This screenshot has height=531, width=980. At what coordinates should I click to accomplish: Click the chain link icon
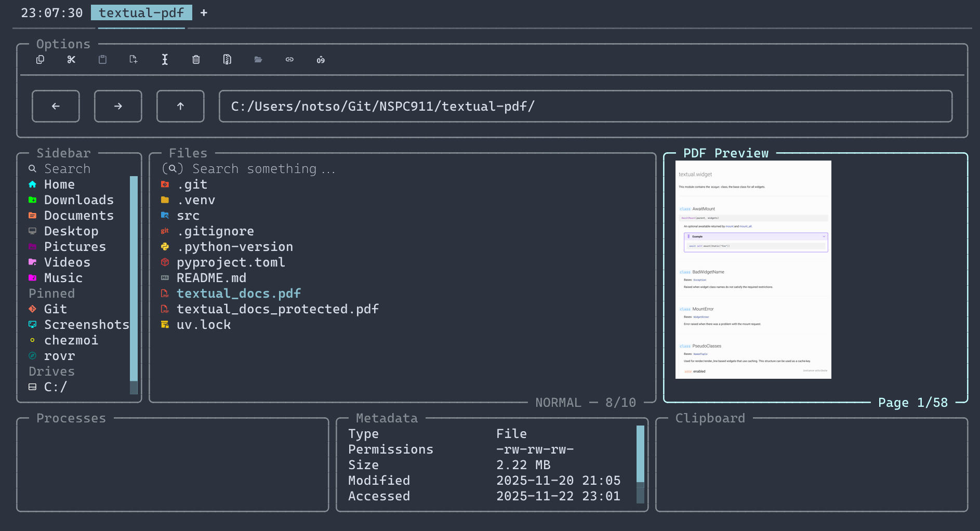click(x=289, y=60)
